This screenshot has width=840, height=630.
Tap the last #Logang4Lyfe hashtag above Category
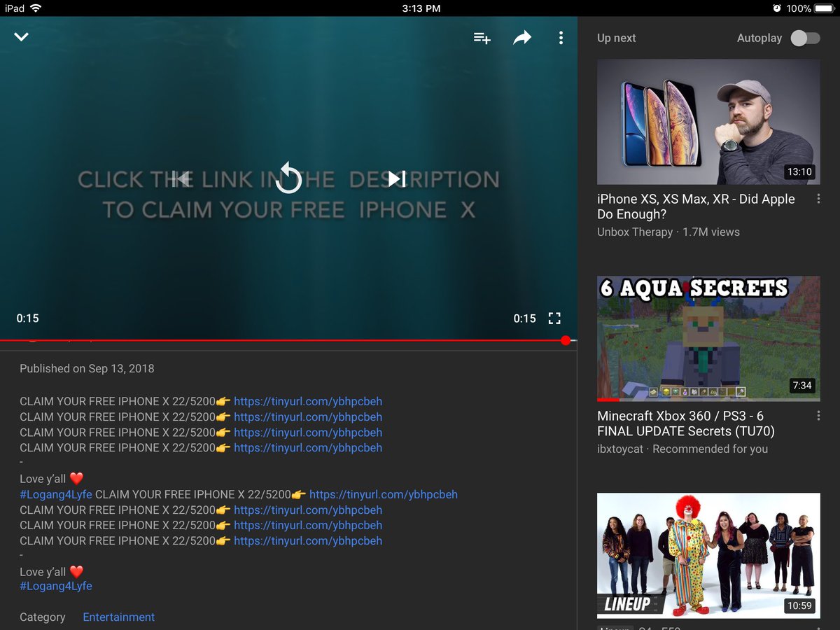(56, 587)
